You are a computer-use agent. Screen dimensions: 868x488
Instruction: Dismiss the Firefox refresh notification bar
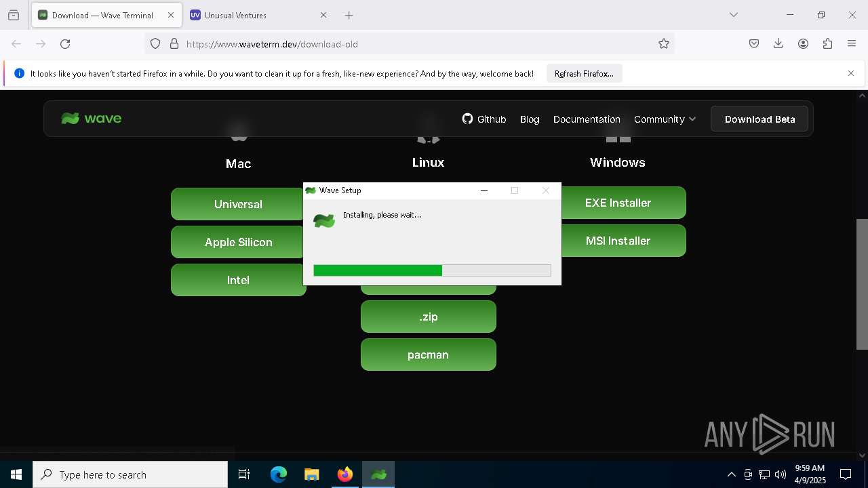[x=851, y=73]
